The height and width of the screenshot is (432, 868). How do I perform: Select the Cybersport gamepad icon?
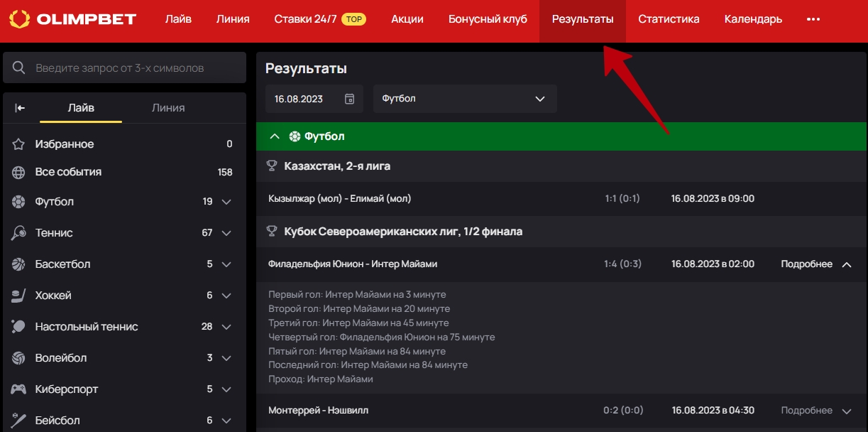[x=19, y=389]
